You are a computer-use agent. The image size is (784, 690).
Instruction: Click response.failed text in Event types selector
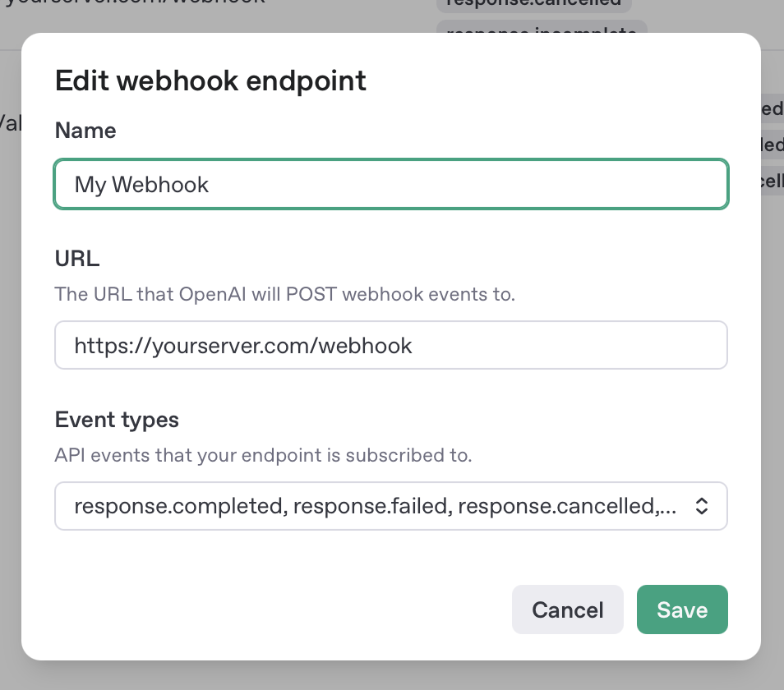[371, 506]
